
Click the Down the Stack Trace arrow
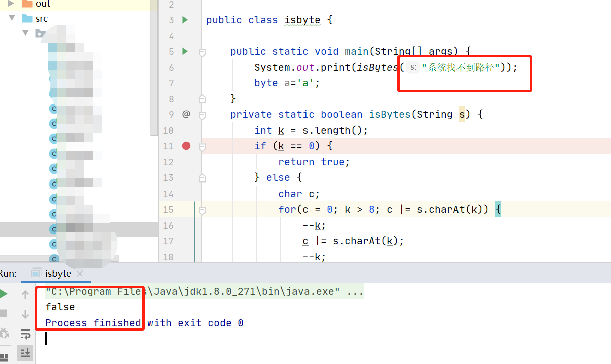pyautogui.click(x=25, y=314)
